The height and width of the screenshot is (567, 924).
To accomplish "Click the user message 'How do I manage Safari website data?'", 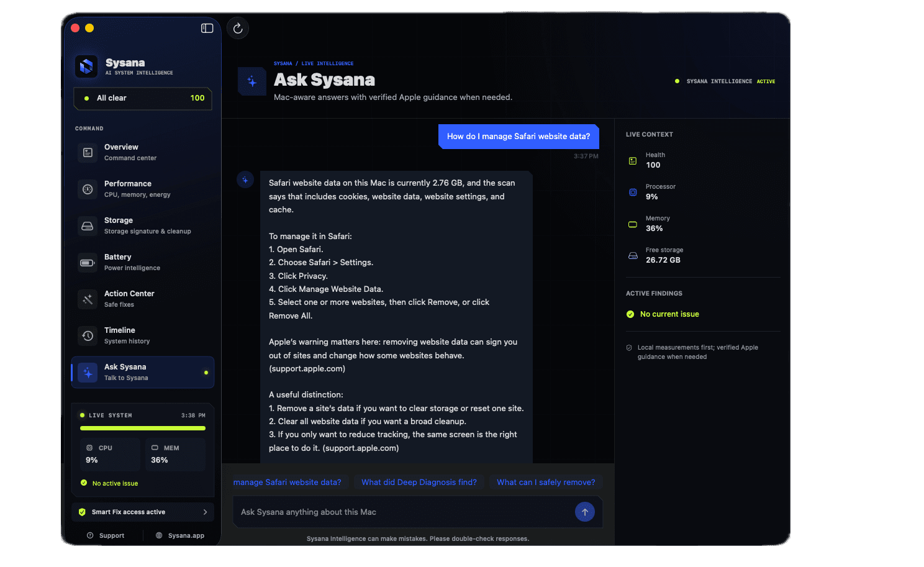I will [x=519, y=137].
